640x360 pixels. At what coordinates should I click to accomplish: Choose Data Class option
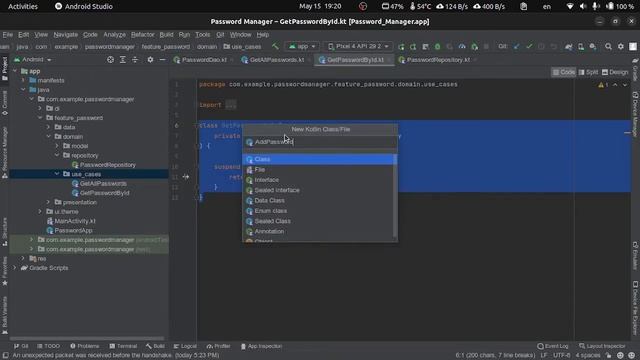pos(319,200)
